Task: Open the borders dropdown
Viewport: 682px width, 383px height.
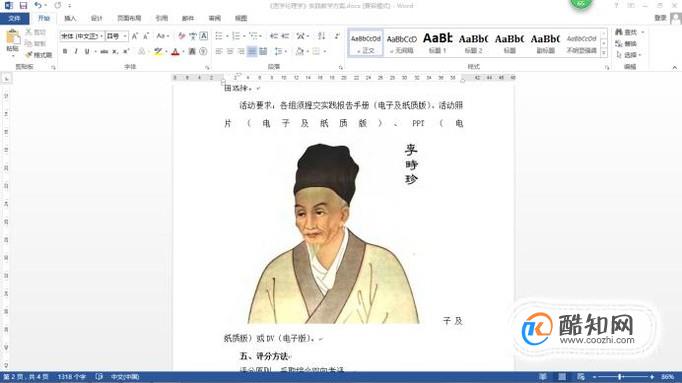Action: [325, 52]
